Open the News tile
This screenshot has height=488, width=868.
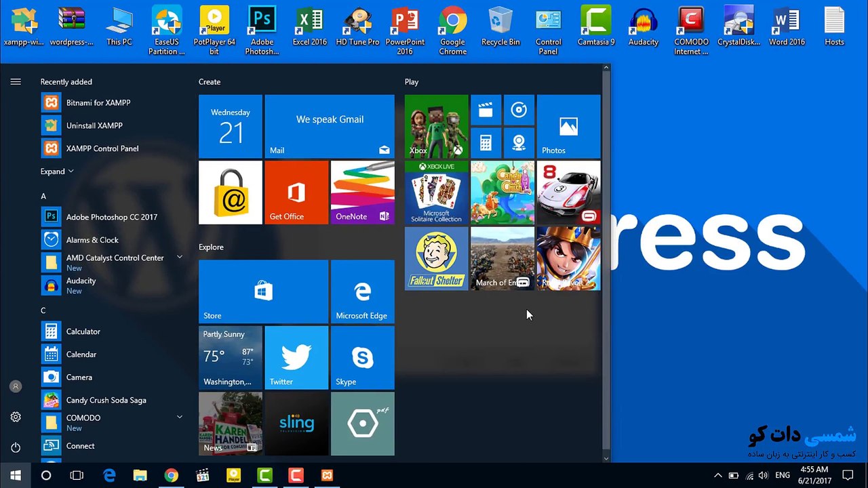click(x=231, y=424)
